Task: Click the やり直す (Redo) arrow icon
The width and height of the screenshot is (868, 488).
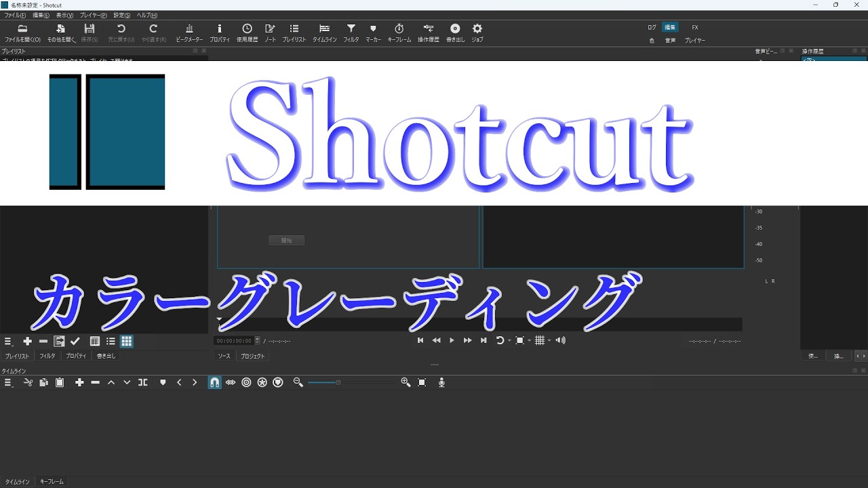Action: (x=153, y=28)
